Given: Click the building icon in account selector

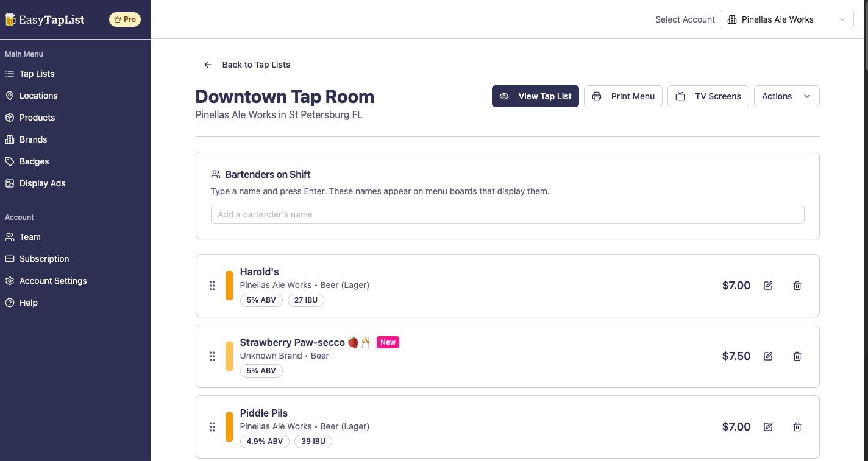Looking at the screenshot, I should (732, 19).
